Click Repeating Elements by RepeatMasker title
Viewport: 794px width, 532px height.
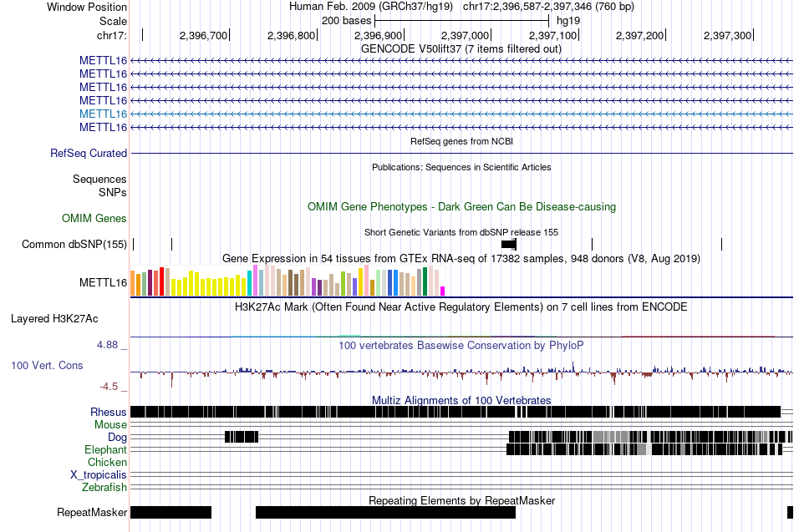(462, 500)
